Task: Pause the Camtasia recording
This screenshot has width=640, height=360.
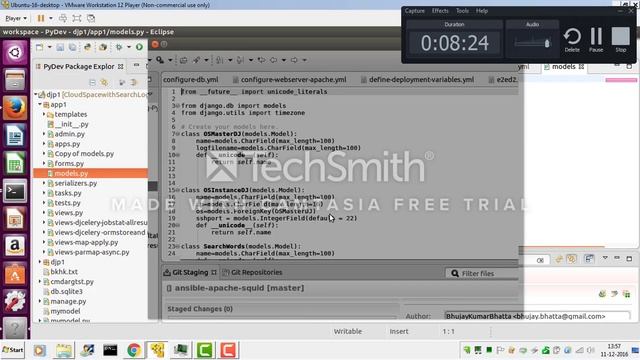Action: click(x=596, y=40)
